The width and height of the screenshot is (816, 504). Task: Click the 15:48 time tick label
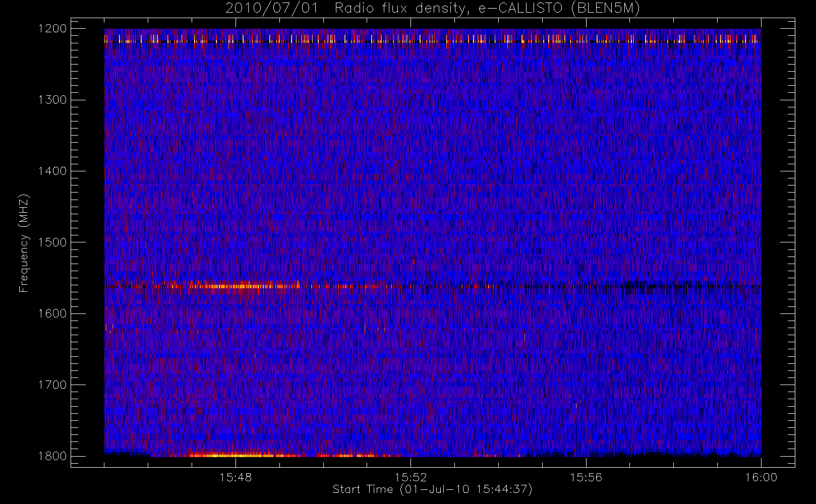236,477
